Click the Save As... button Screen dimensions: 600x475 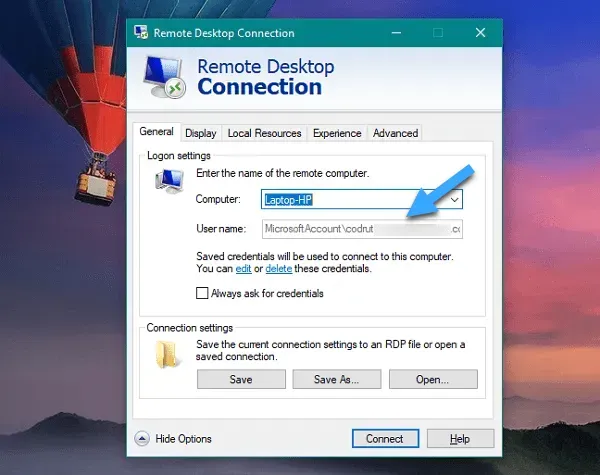pyautogui.click(x=337, y=379)
